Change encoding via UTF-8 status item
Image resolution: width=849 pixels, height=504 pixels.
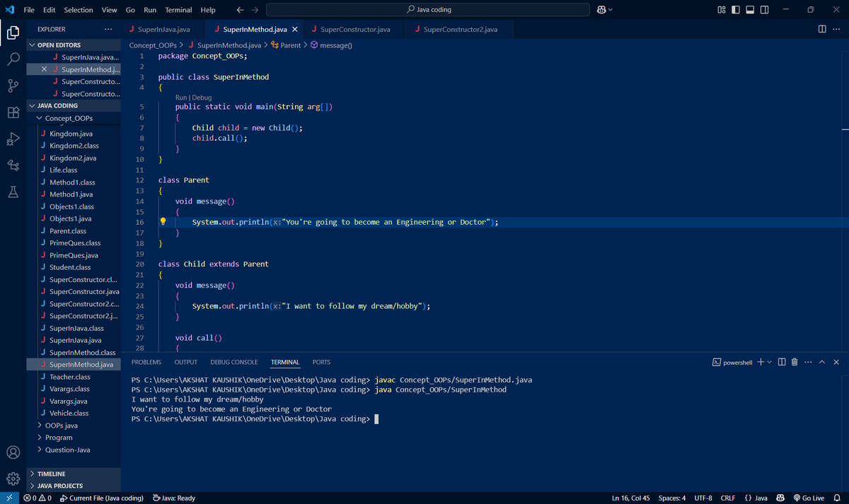tap(703, 498)
